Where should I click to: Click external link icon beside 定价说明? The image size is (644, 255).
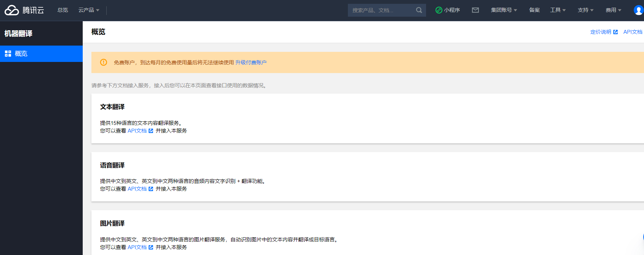click(x=616, y=32)
